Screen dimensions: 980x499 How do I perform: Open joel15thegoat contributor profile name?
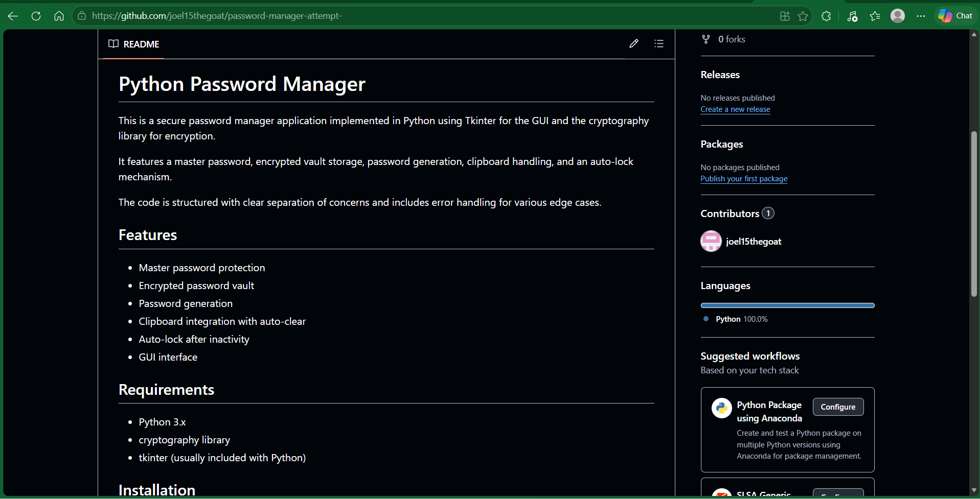click(x=754, y=242)
